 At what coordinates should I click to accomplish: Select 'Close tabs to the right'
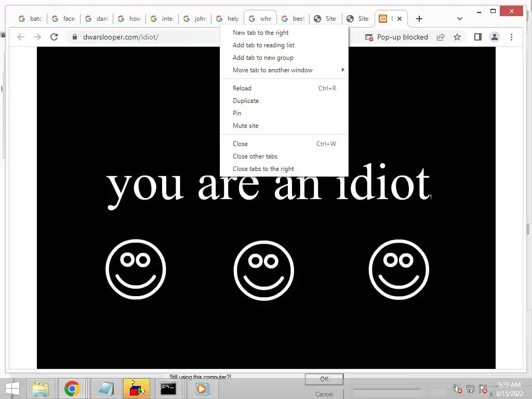click(284, 169)
